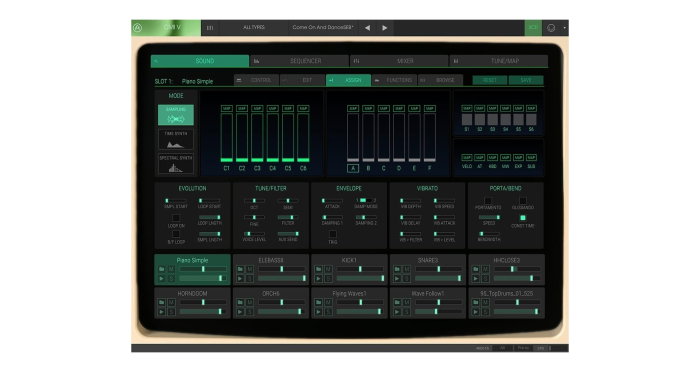
Task: Solo the Piano Simple slot
Action: click(x=171, y=279)
